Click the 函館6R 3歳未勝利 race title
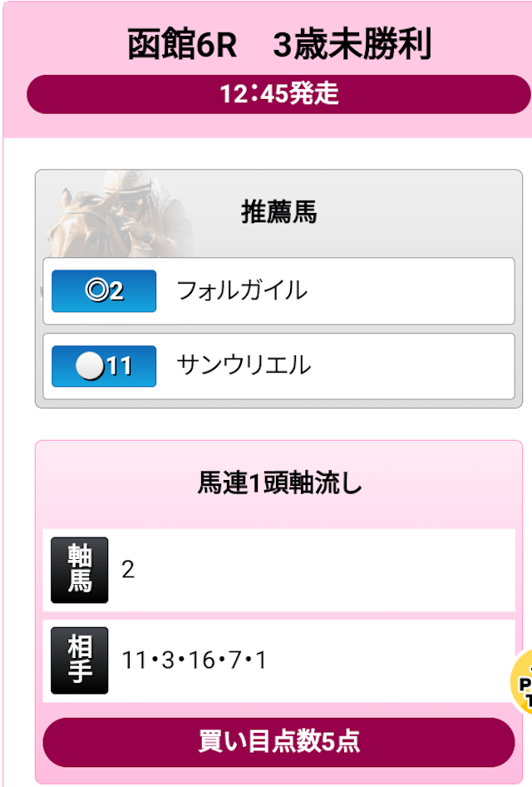This screenshot has height=787, width=532. tap(278, 44)
